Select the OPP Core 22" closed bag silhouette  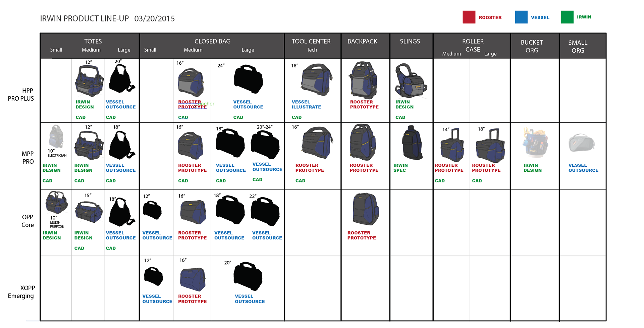[x=265, y=212]
